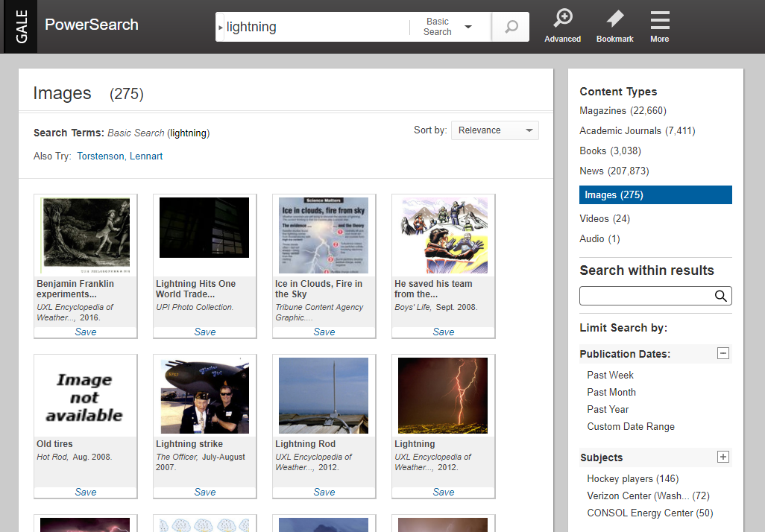Click the small arrow left of search box
This screenshot has height=532, width=765.
coord(221,28)
